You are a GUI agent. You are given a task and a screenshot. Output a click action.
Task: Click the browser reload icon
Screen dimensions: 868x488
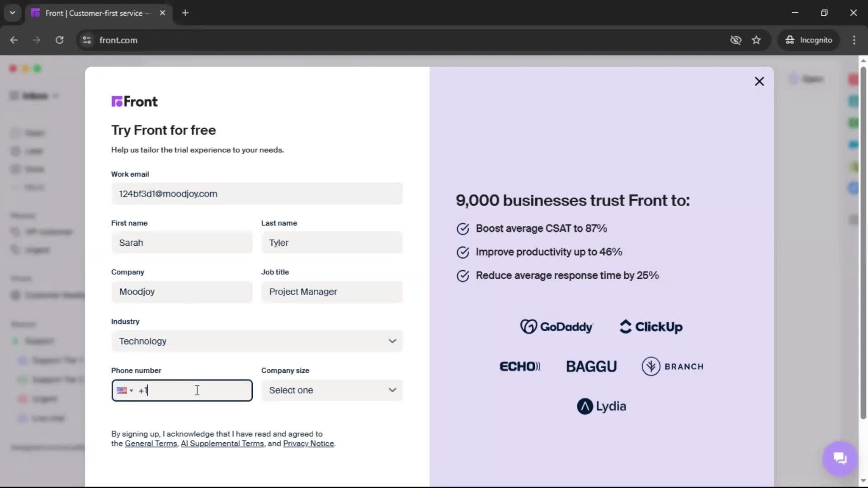point(59,40)
